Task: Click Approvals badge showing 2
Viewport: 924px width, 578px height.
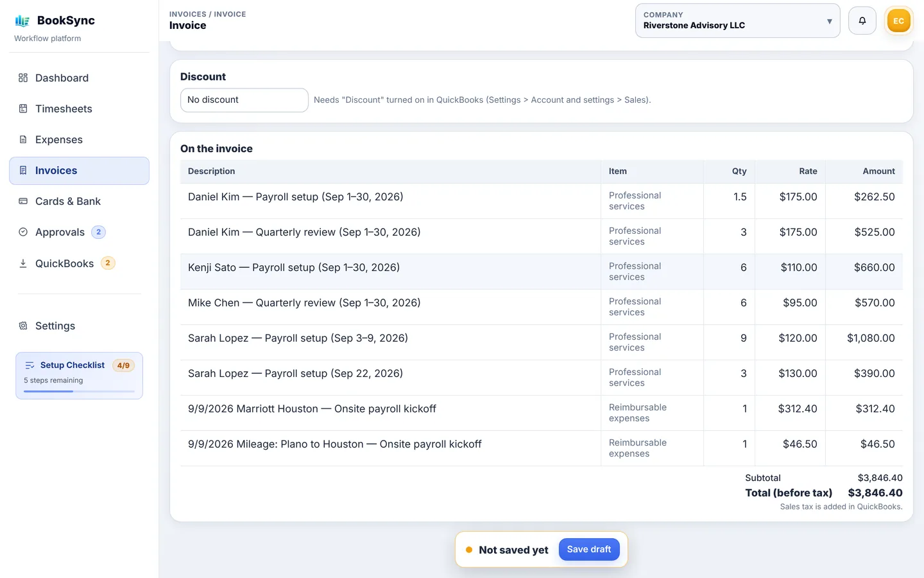Action: (98, 232)
